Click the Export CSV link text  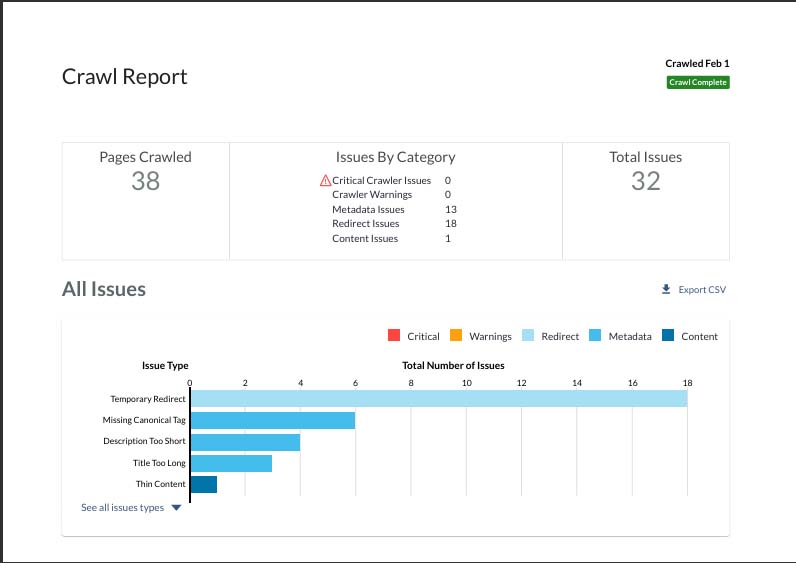[702, 289]
